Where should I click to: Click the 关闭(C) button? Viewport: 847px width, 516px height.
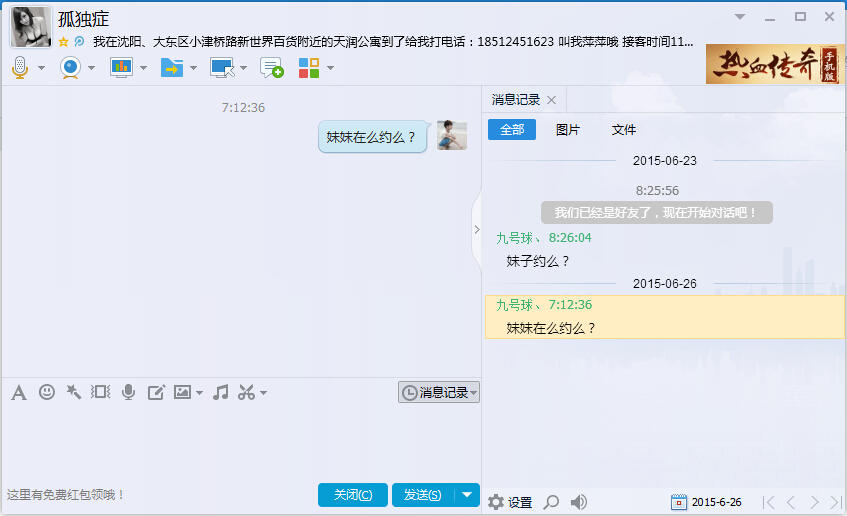(353, 495)
